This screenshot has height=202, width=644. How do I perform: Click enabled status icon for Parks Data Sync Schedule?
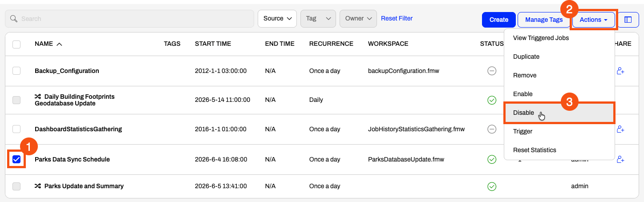click(492, 159)
